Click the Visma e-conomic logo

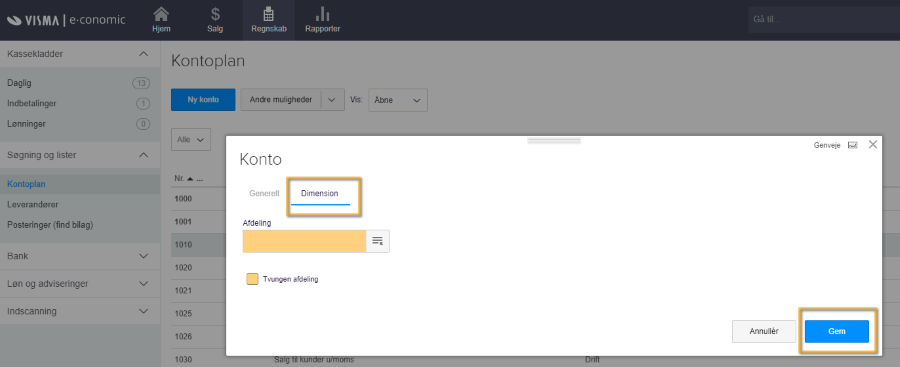coord(66,20)
